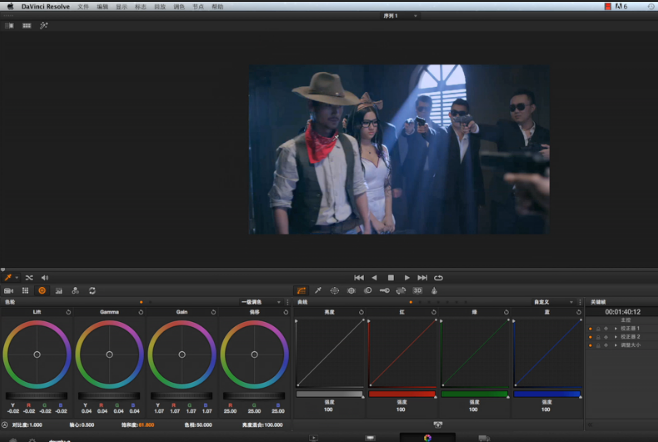Image resolution: width=658 pixels, height=442 pixels.
Task: Open the Camera Raw palette
Action: (8, 290)
